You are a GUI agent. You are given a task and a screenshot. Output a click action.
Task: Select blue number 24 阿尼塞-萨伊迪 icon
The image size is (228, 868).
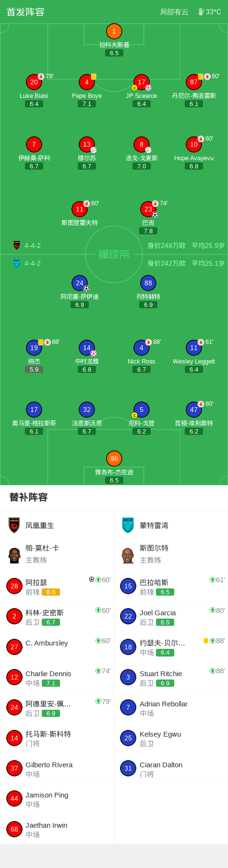tap(80, 283)
